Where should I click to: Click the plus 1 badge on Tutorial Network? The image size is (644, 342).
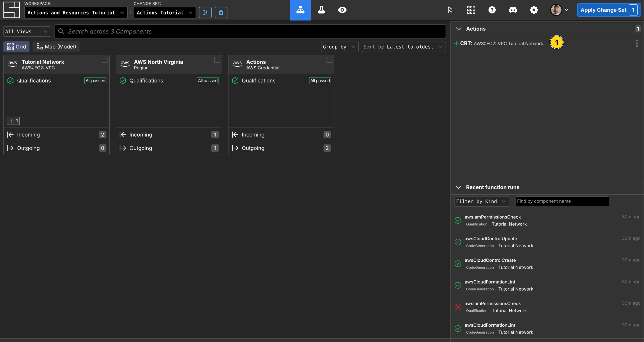[x=13, y=121]
